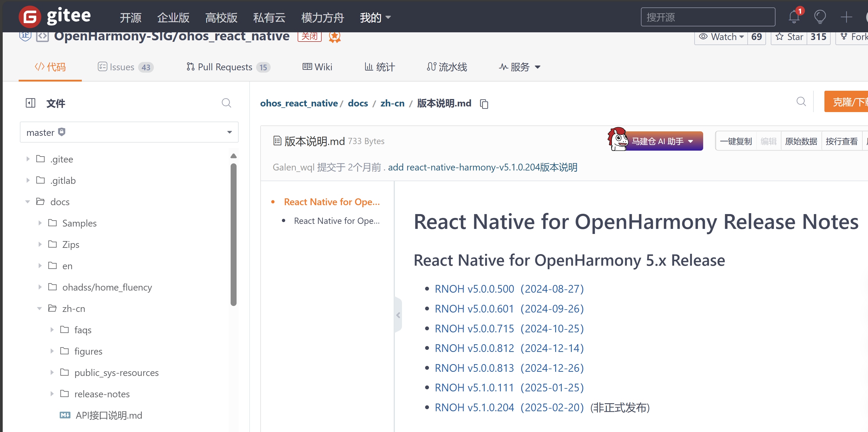Click the shield icon beside master branch
The image size is (868, 432).
pos(61,132)
